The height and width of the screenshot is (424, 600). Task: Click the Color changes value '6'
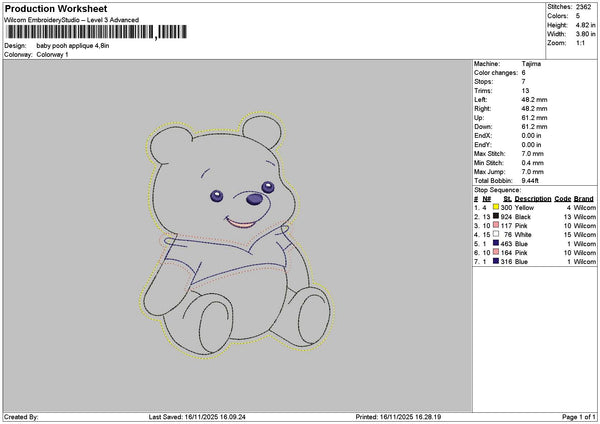point(523,73)
